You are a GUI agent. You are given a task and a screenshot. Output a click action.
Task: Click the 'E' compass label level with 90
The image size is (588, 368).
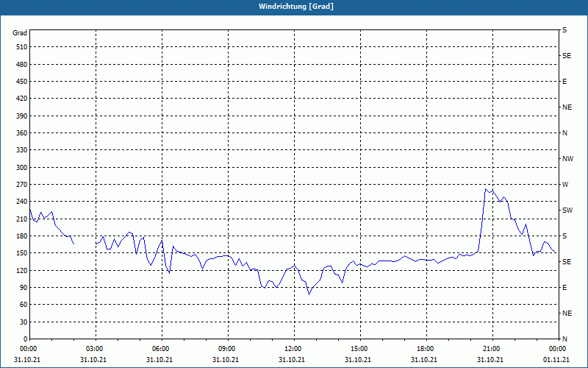click(564, 288)
